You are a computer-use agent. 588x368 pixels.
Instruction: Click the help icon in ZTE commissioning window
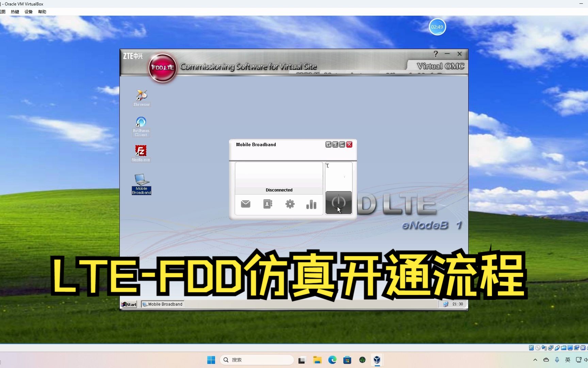436,54
